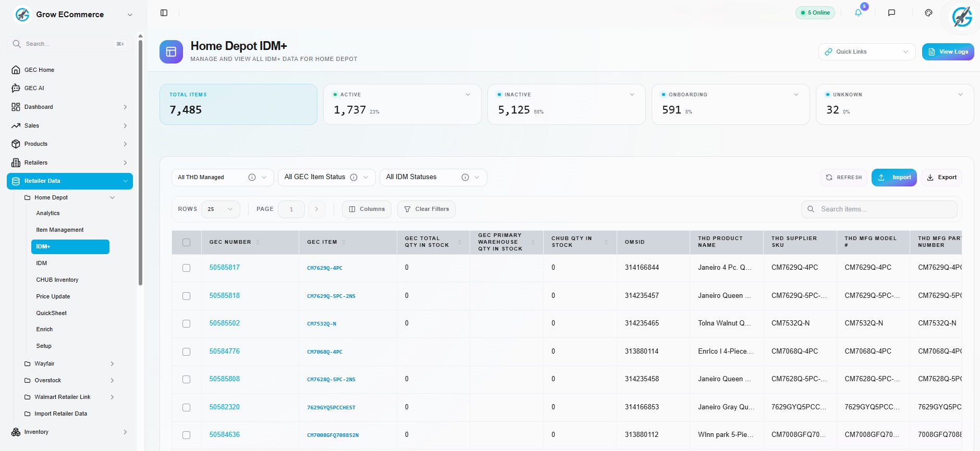980x451 pixels.
Task: Sort by GEC Total Qty In Stock arrows
Action: (x=459, y=242)
